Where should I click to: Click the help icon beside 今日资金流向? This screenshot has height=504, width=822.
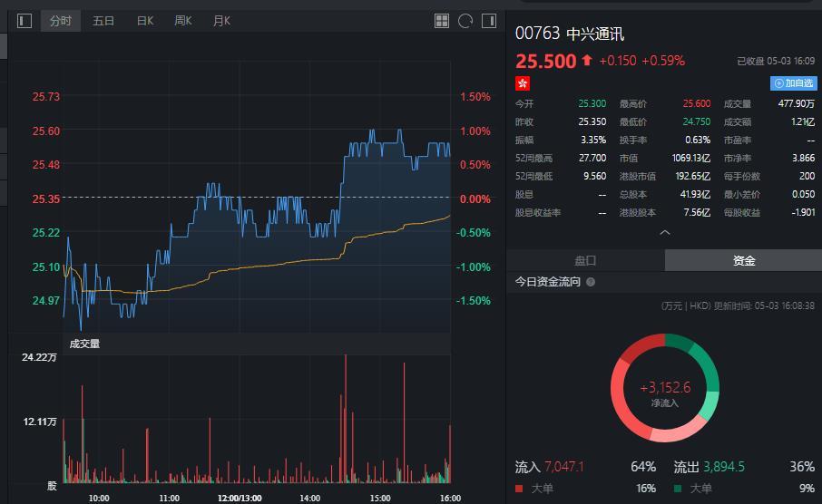(x=591, y=282)
